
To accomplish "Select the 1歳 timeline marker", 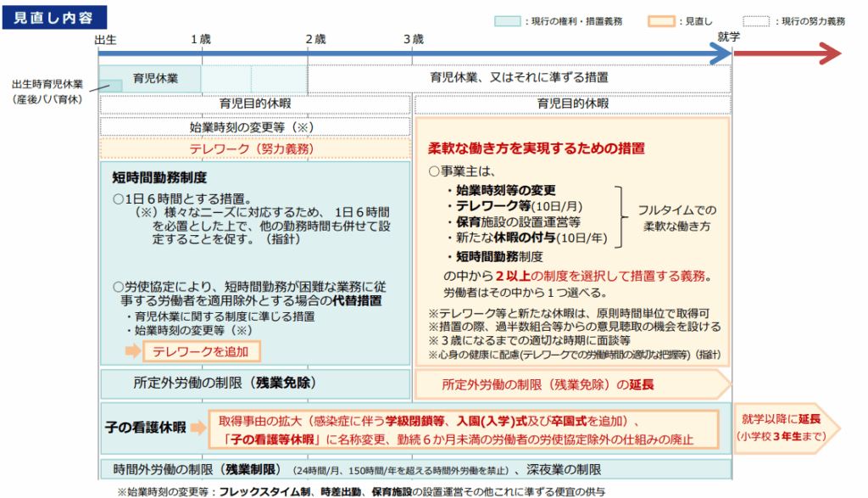I will click(x=201, y=38).
